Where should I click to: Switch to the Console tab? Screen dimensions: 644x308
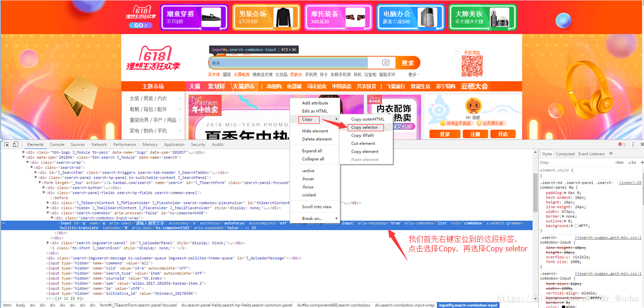[x=57, y=145]
